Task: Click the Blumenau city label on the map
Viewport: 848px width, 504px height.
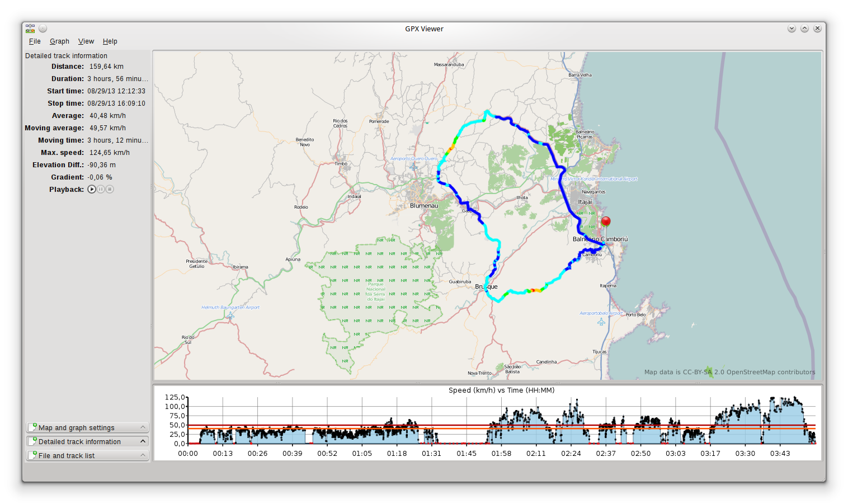Action: tap(424, 206)
